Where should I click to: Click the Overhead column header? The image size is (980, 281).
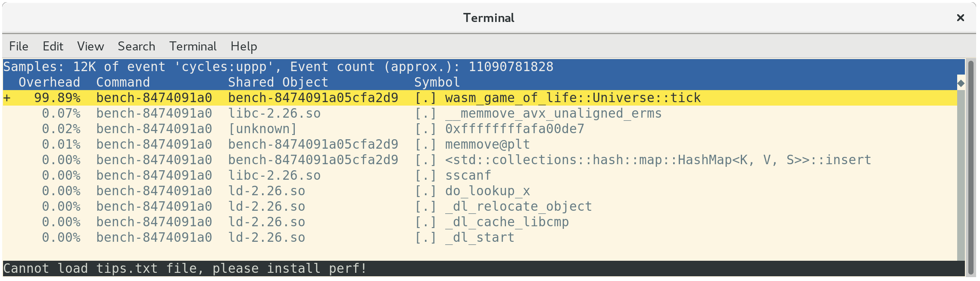49,82
